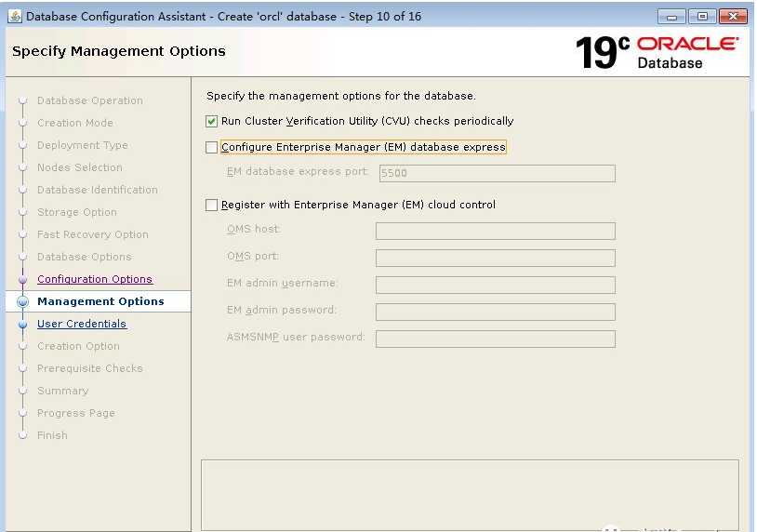
Task: Click Finish step in sidebar
Action: [x=52, y=435]
